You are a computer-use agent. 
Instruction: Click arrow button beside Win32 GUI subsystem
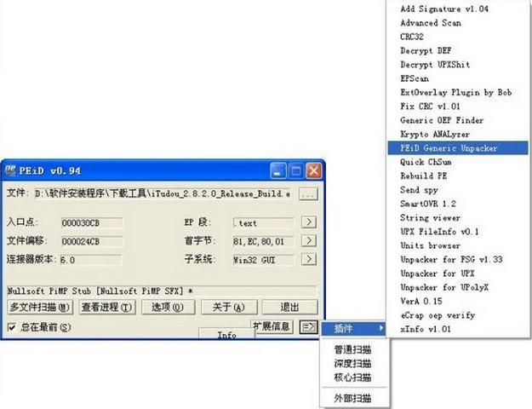pos(309,260)
